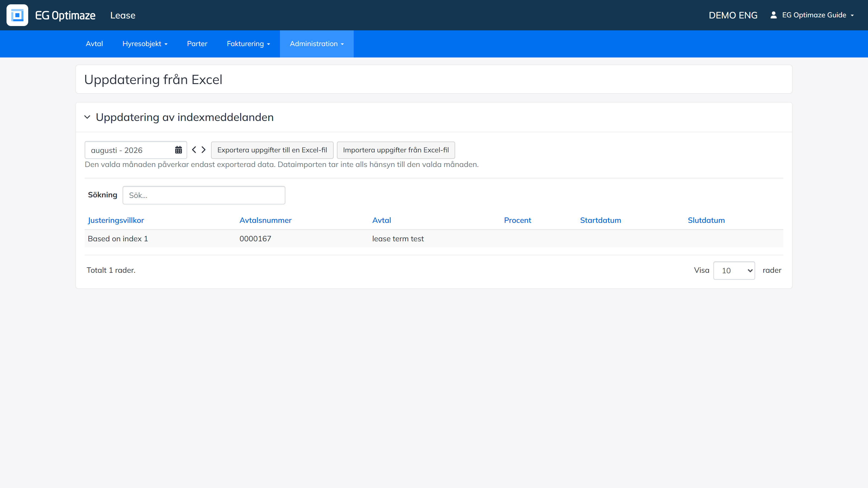The height and width of the screenshot is (488, 868).
Task: Open the Fakturering dropdown menu
Action: (x=248, y=44)
